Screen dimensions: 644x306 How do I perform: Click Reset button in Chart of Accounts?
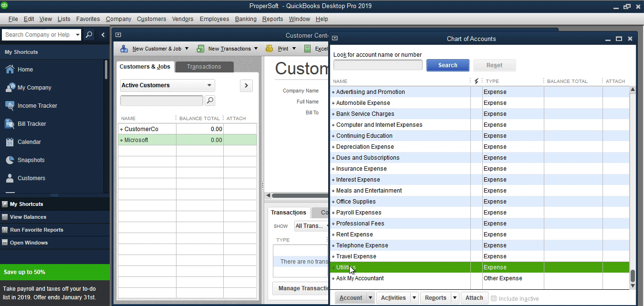[x=495, y=65]
